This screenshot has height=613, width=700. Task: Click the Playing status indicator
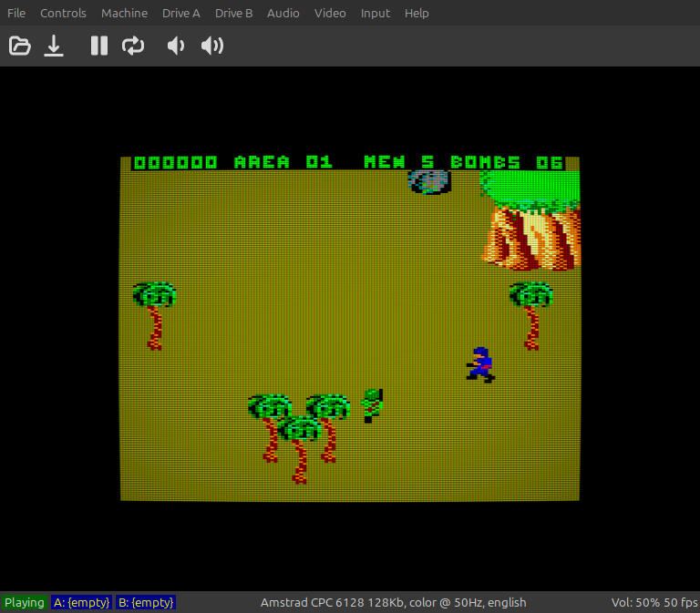[24, 602]
